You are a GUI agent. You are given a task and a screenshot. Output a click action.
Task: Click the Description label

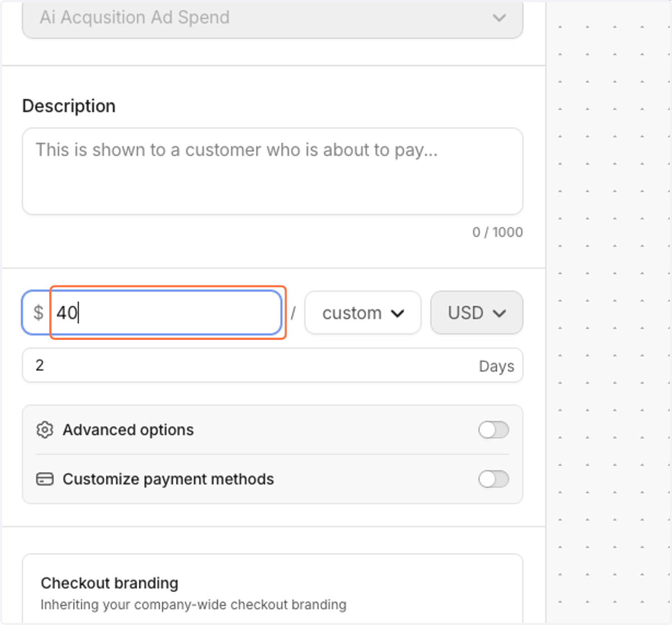point(69,106)
